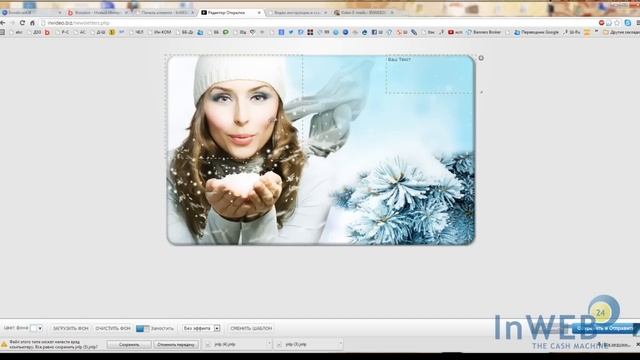
Task: Click ЗАГРУЗИТЬ ФОН button
Action: (x=70, y=328)
